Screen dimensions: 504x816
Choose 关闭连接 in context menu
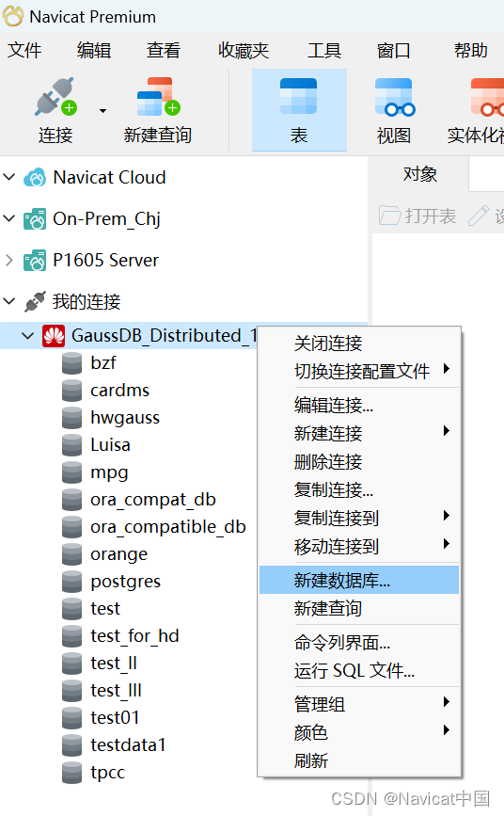[359, 344]
